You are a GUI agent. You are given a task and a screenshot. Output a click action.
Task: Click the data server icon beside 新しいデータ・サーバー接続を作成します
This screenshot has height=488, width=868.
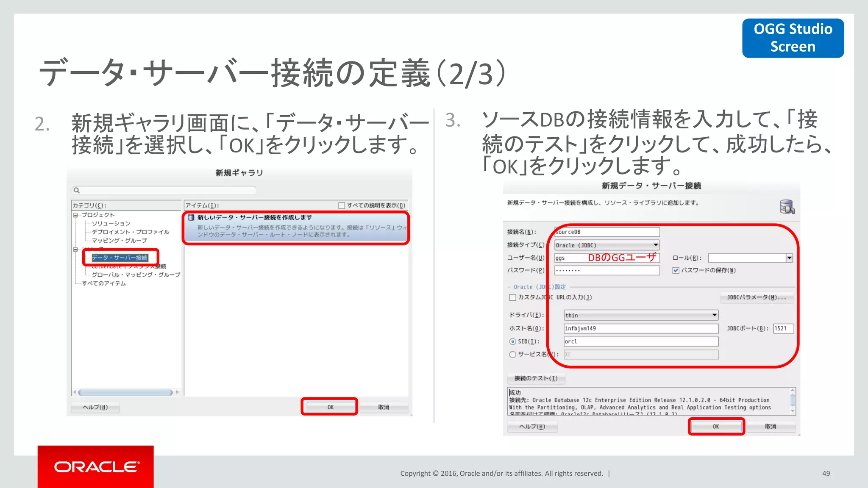[x=191, y=217]
